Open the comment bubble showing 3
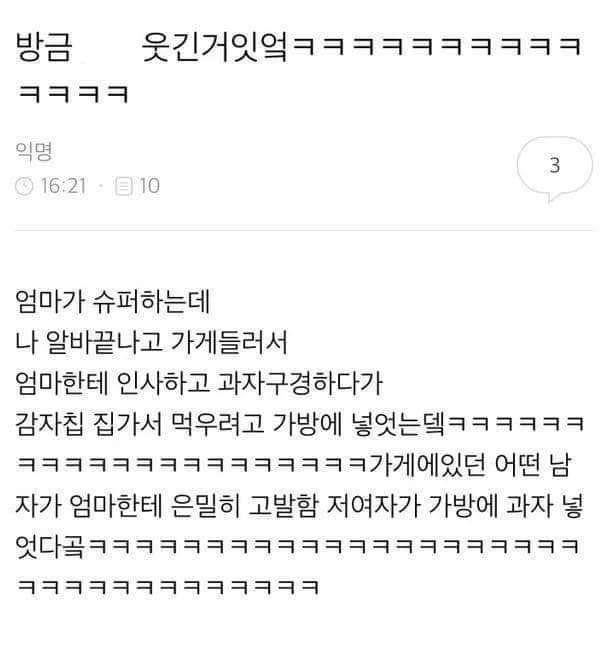603x650 pixels. [x=555, y=168]
